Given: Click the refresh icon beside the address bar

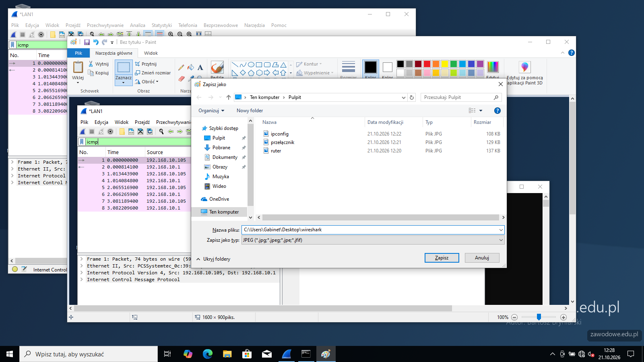Looking at the screenshot, I should pyautogui.click(x=412, y=97).
